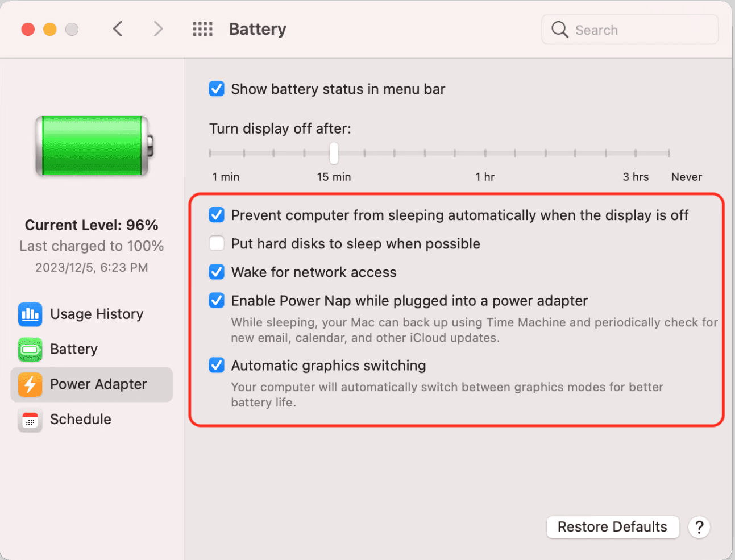Disable Power Nap while plugged in
Screen dimensions: 735x560
(x=217, y=301)
